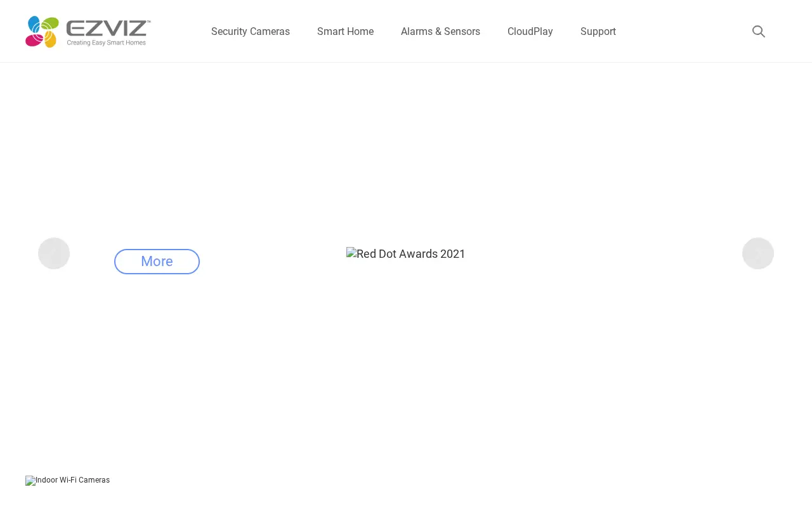Screen dimensions: 812x508
Task: Open Alarms & Sensors menu
Action: (x=440, y=32)
